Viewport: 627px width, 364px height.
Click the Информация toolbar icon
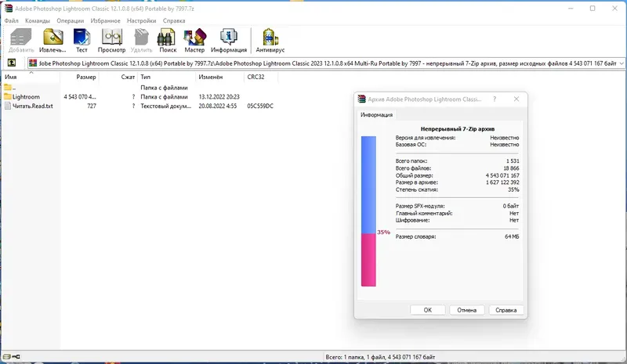coord(229,37)
